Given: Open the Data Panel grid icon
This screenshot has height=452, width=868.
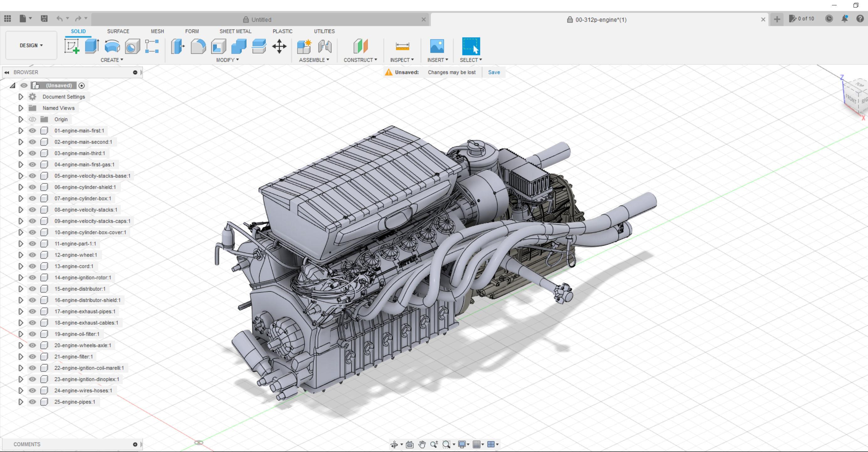Looking at the screenshot, I should 8,19.
